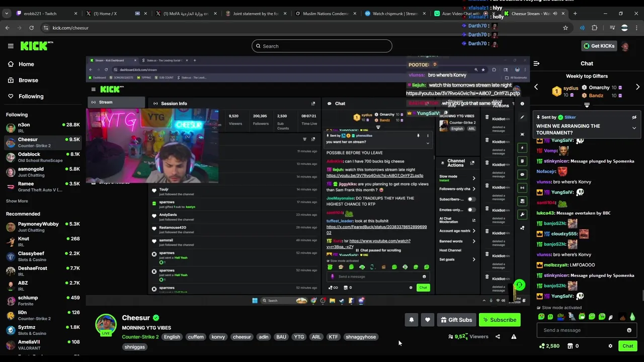Toggle Subscribers-only switch in streamed dashboard
This screenshot has height=362, width=644.
point(471,199)
